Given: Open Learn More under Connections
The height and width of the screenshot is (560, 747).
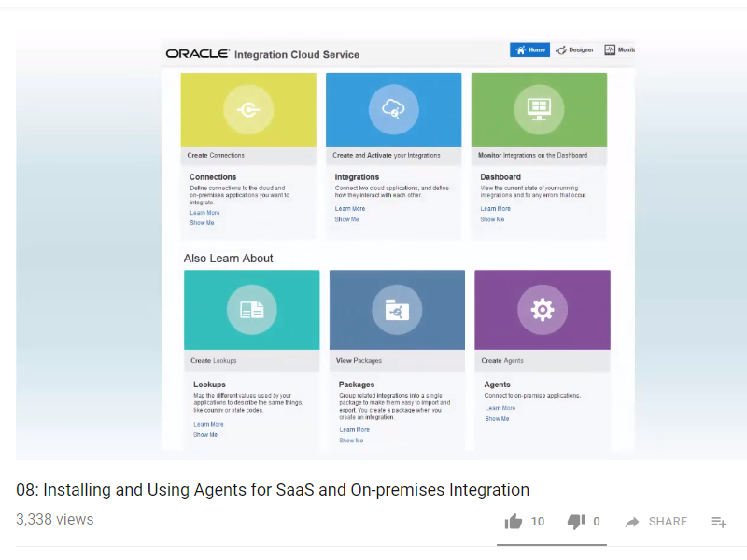Looking at the screenshot, I should click(204, 213).
